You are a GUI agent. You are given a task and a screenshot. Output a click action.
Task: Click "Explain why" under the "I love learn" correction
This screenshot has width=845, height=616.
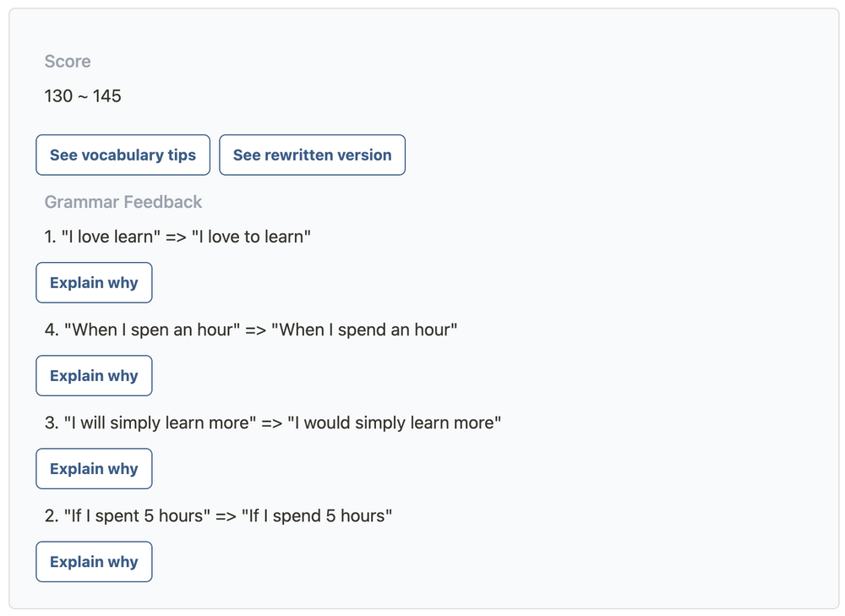click(x=94, y=282)
